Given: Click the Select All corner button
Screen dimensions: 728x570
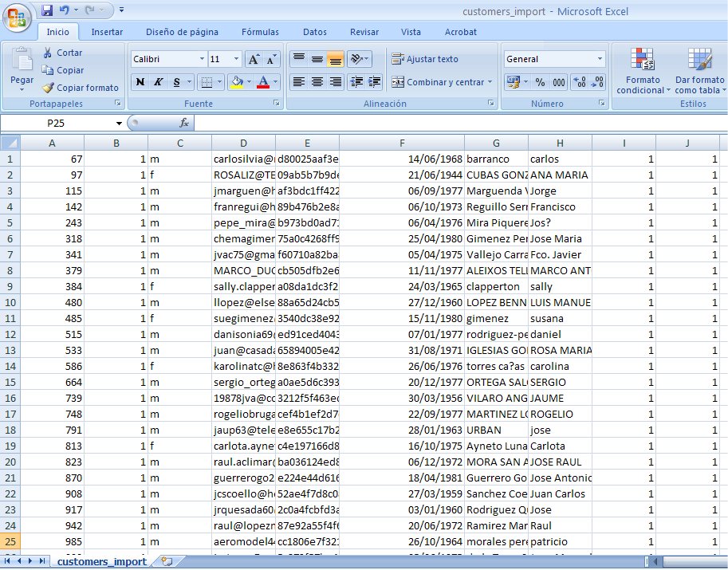Looking at the screenshot, I should [x=10, y=143].
